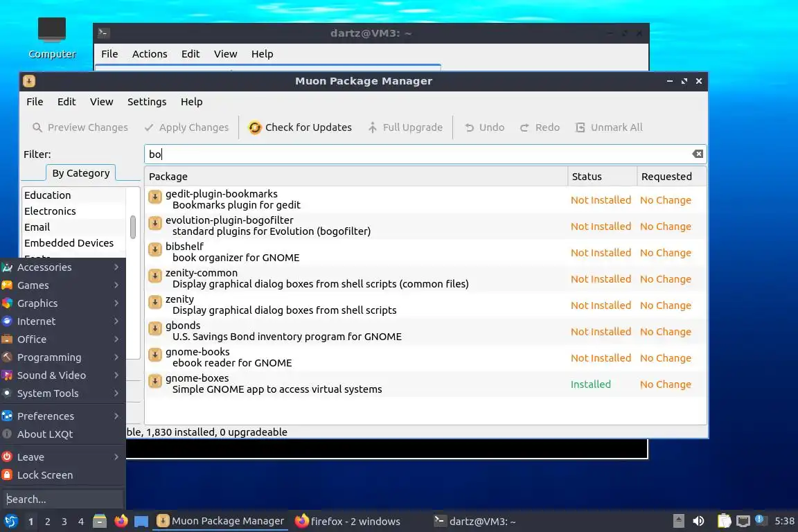Click the bibshelf package icon
Screen dimensions: 798x532
(x=155, y=249)
